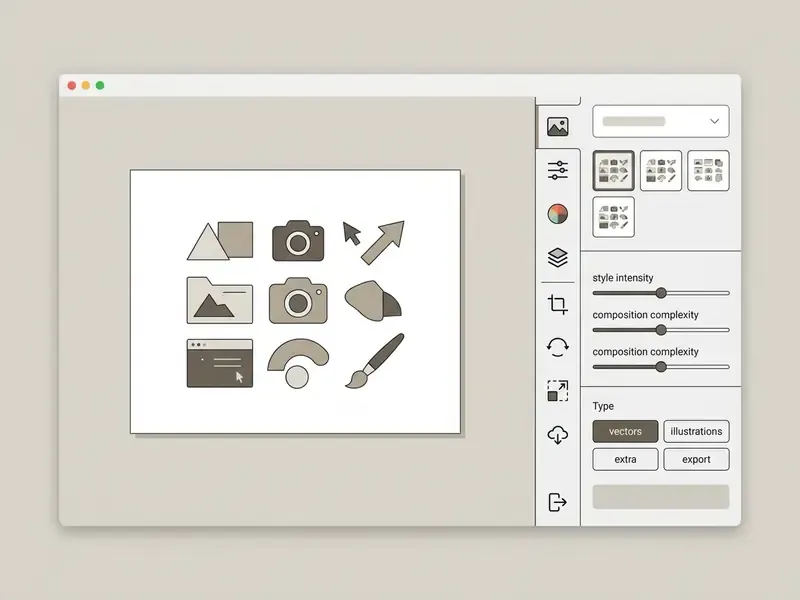Select the illustrations type button

click(x=696, y=432)
